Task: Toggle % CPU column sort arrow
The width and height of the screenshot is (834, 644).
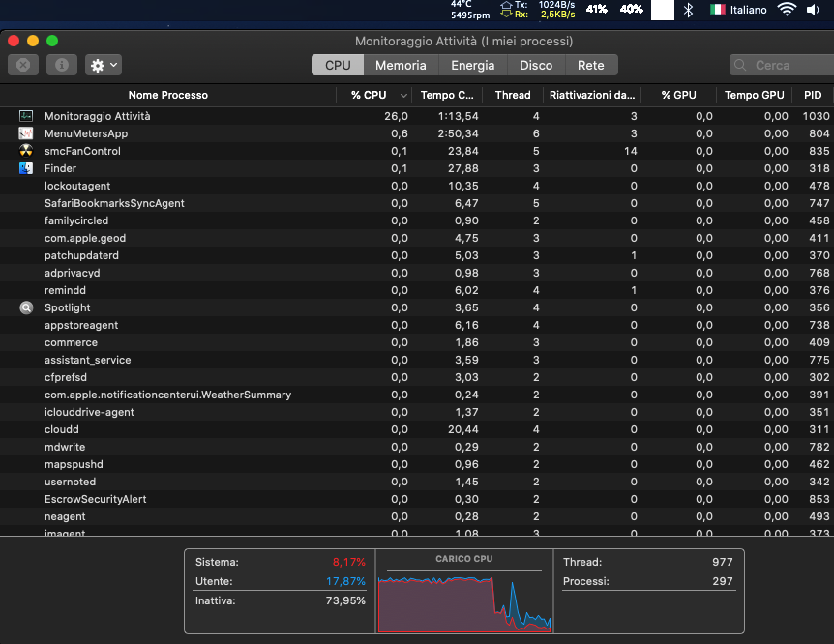Action: [x=403, y=95]
